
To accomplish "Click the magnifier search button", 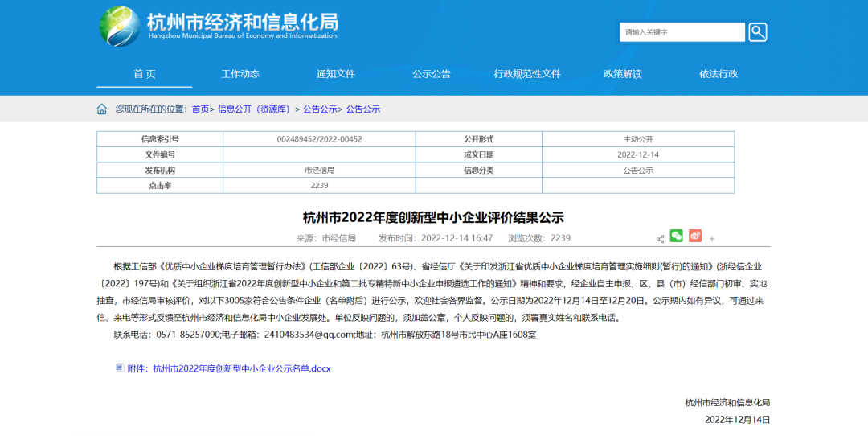I will 758,32.
